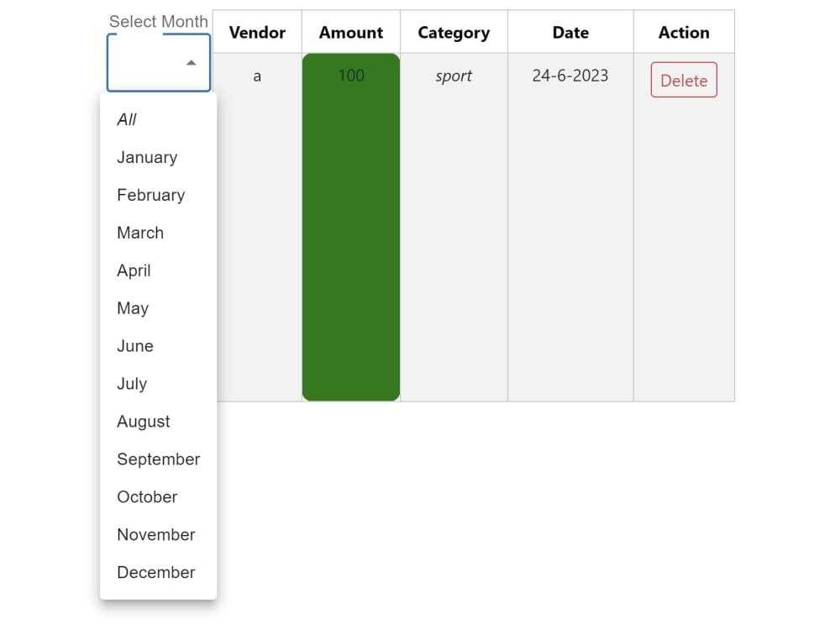Select "All" from the month list
This screenshot has width=840, height=630.
[x=126, y=119]
